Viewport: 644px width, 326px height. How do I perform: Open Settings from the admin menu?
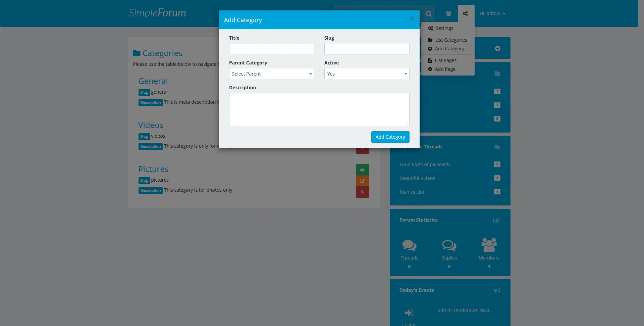[444, 28]
